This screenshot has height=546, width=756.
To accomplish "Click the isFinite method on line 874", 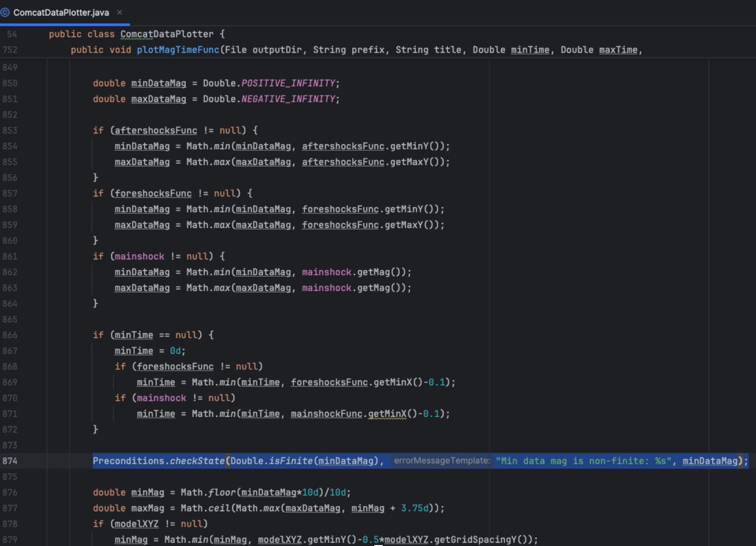I will (x=290, y=461).
